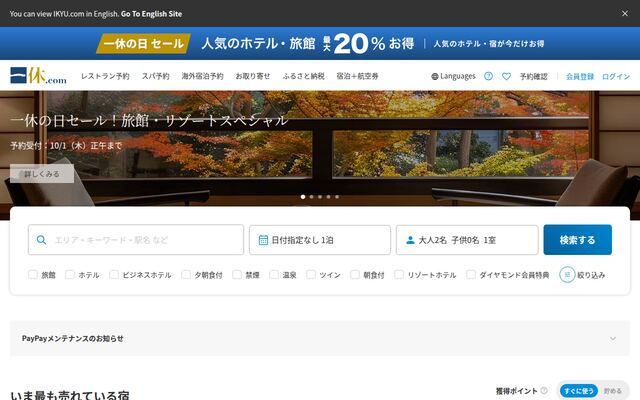
Task: Click the 検索する search button
Action: click(x=578, y=240)
